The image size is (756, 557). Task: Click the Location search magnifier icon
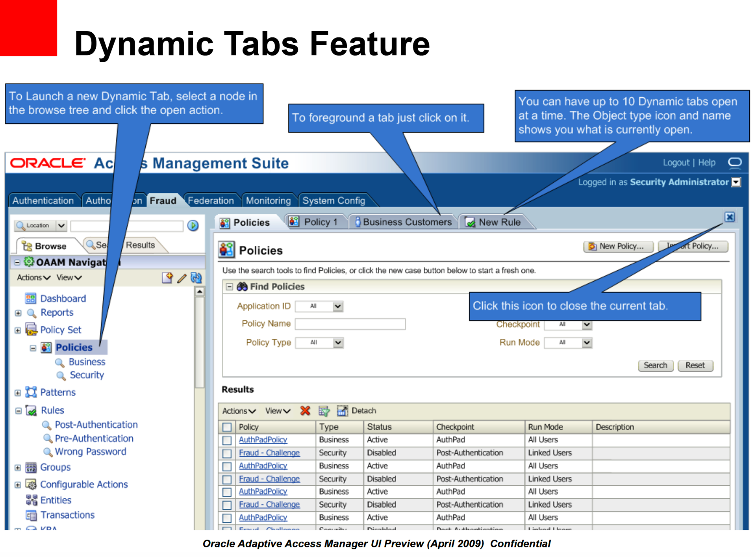click(20, 226)
